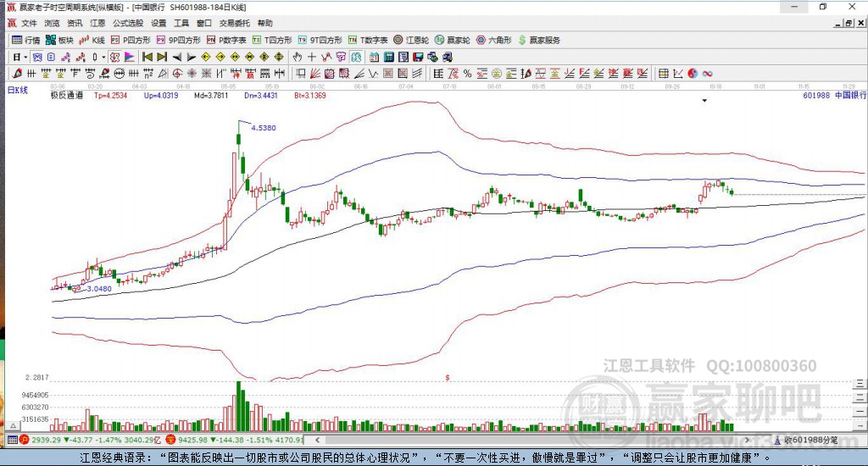
Task: Select the crosshair plus cursor tool
Action: [312, 57]
